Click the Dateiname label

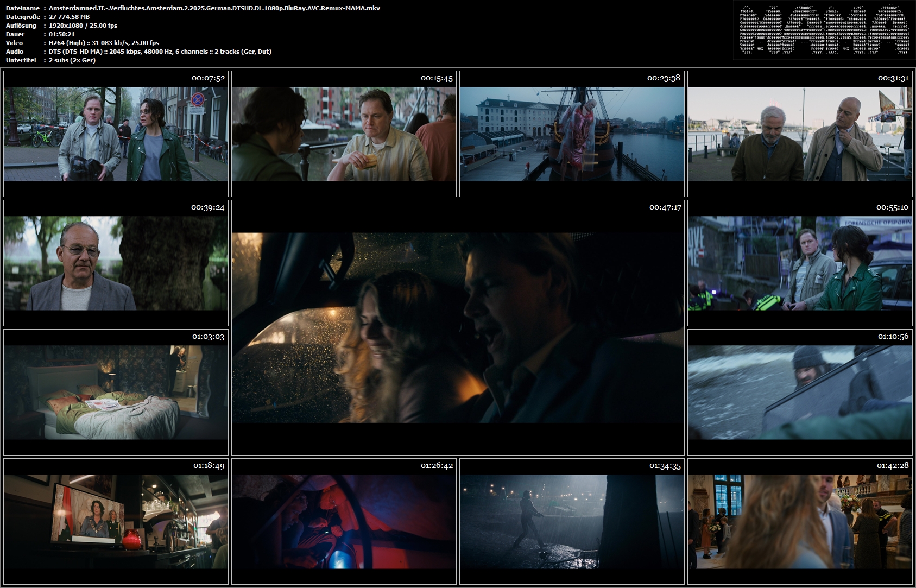pos(23,8)
